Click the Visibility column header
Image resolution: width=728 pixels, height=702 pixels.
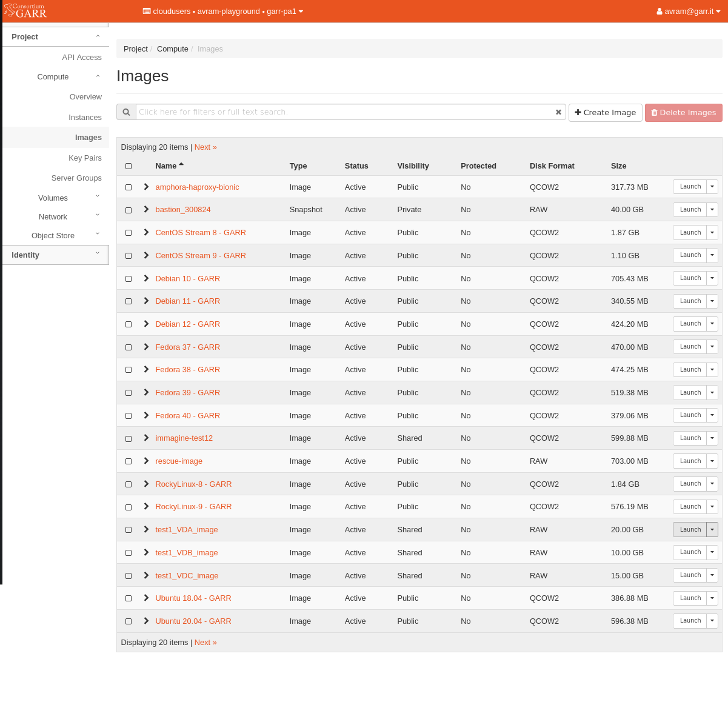[x=413, y=166]
